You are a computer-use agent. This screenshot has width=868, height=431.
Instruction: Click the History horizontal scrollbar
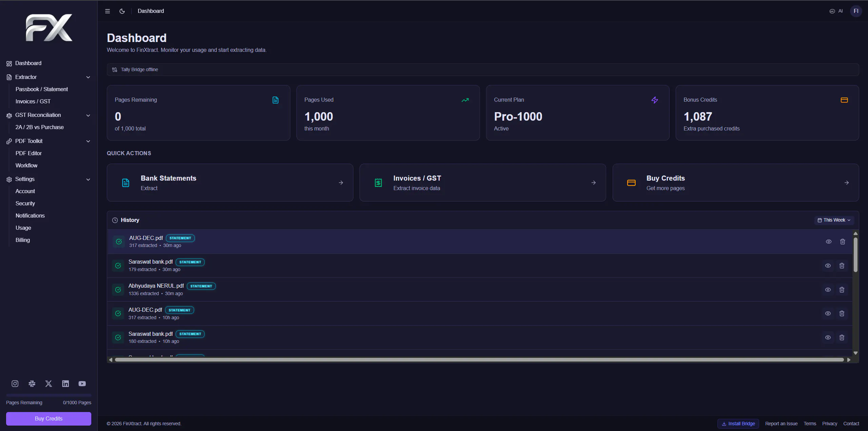point(479,360)
